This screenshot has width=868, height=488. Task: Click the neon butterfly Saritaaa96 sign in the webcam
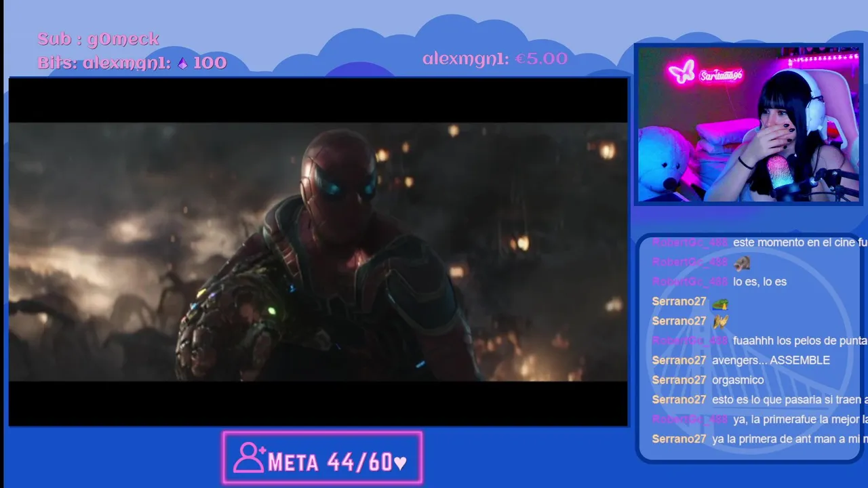pos(705,73)
